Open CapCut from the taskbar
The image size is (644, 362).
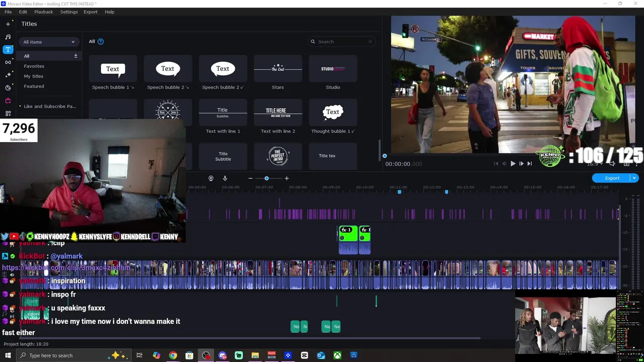[304, 355]
